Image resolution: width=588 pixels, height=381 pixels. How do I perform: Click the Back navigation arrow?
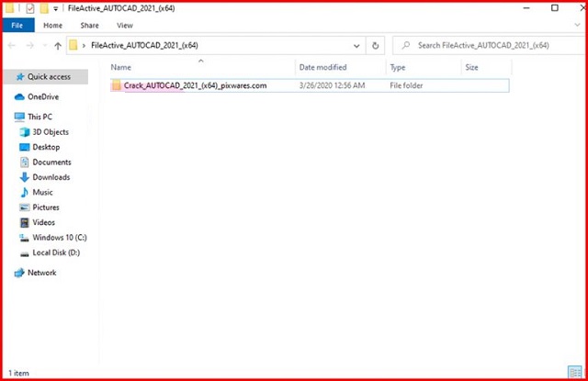pos(12,46)
